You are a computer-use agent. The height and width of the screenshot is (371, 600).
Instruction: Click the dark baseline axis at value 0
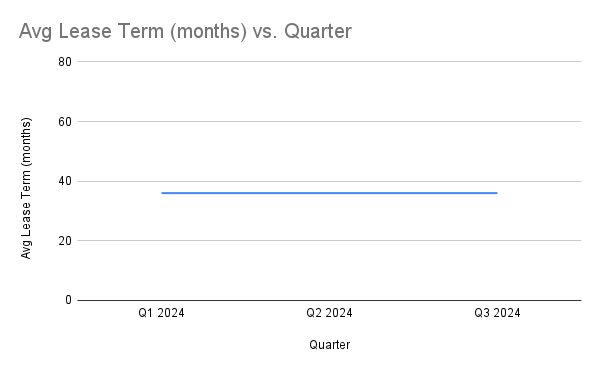(329, 300)
